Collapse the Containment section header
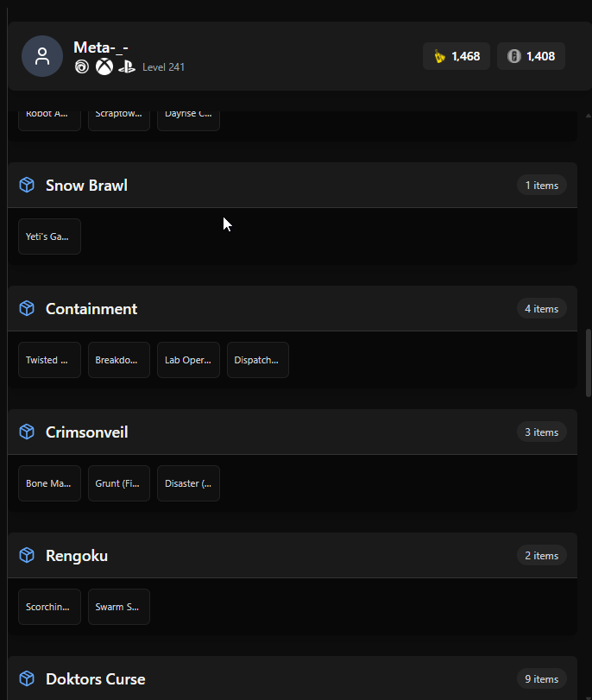Screen dimensions: 592x700 [293, 308]
